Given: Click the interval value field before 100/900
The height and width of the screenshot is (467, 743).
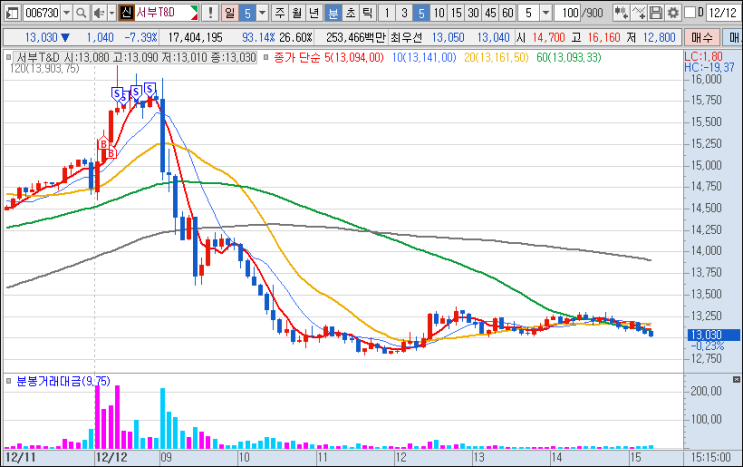Looking at the screenshot, I should pos(529,13).
